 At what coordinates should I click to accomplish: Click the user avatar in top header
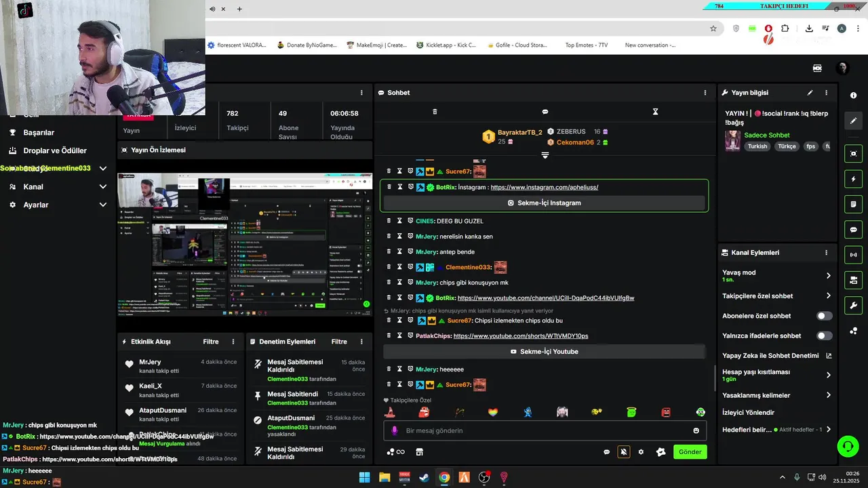coord(842,68)
